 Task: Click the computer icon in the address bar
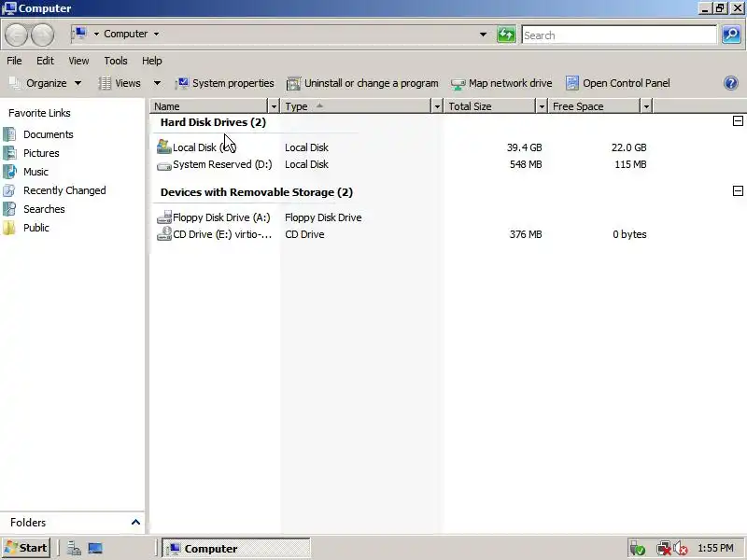point(80,34)
